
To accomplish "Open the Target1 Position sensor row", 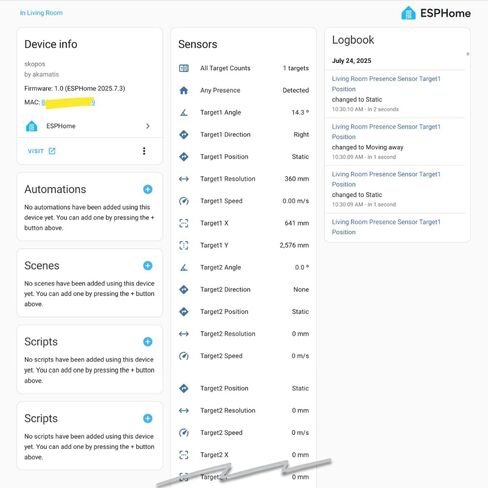I will [x=244, y=157].
